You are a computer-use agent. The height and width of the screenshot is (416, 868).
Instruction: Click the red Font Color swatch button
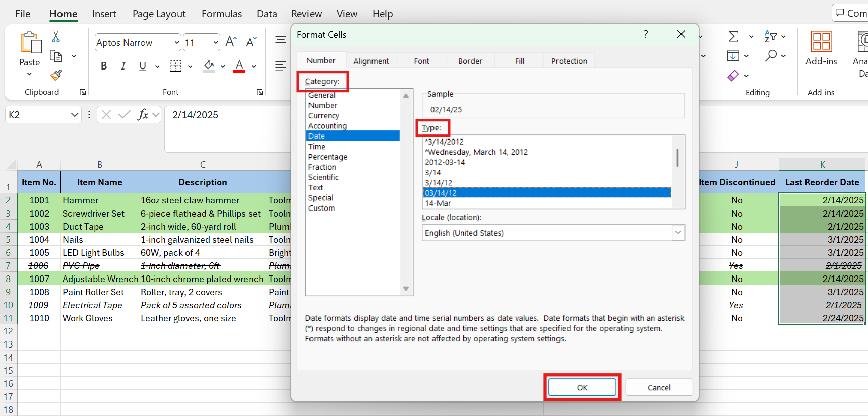pyautogui.click(x=239, y=66)
